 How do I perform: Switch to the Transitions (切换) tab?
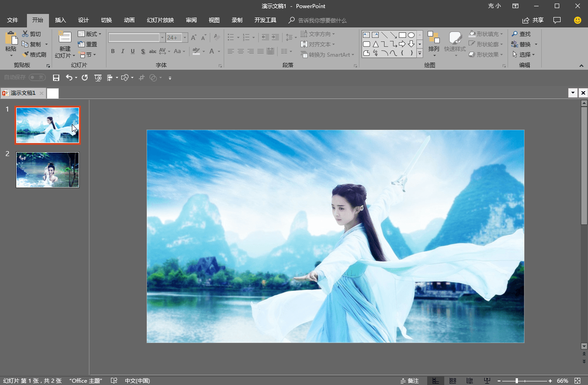pos(106,20)
